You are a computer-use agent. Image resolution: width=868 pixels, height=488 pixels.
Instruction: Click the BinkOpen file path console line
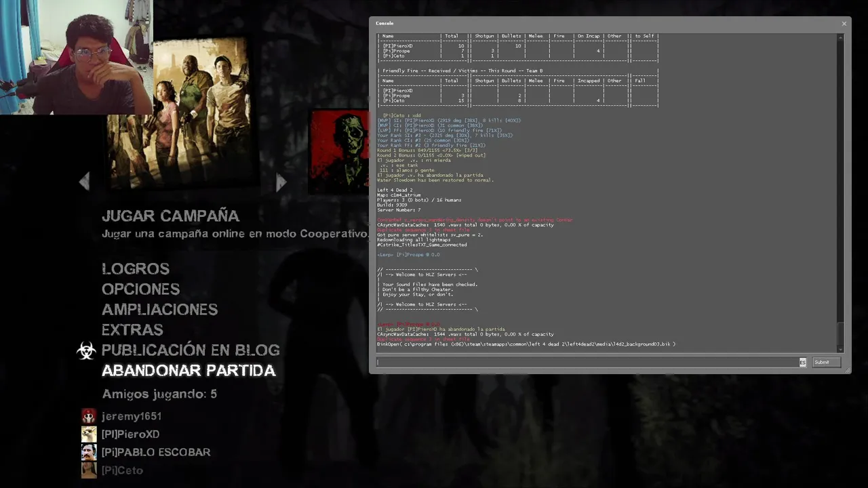coord(526,344)
